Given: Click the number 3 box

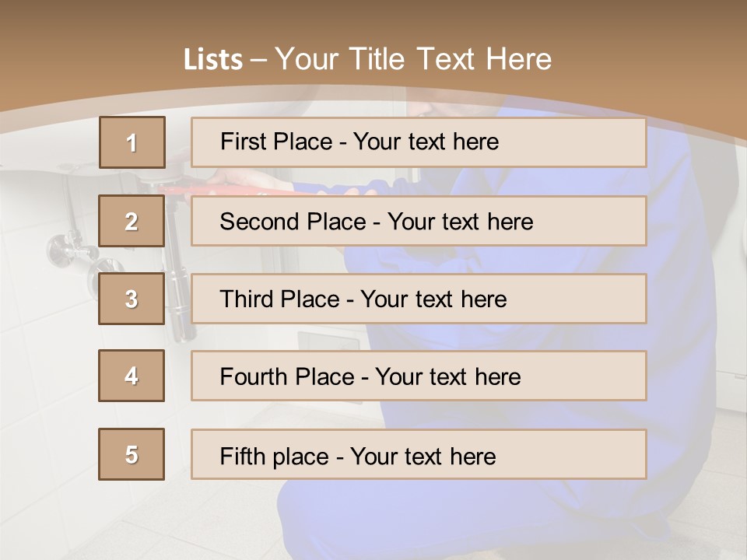Looking at the screenshot, I should click(x=132, y=299).
